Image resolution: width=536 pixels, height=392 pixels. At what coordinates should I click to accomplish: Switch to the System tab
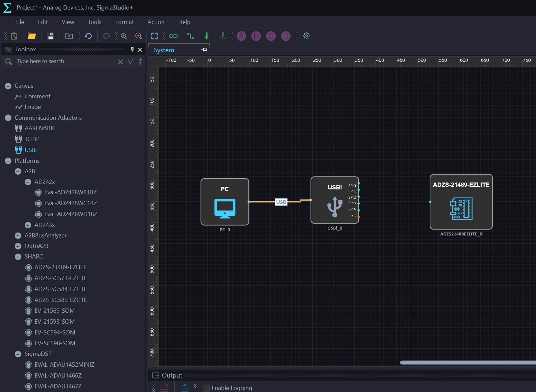pyautogui.click(x=164, y=50)
